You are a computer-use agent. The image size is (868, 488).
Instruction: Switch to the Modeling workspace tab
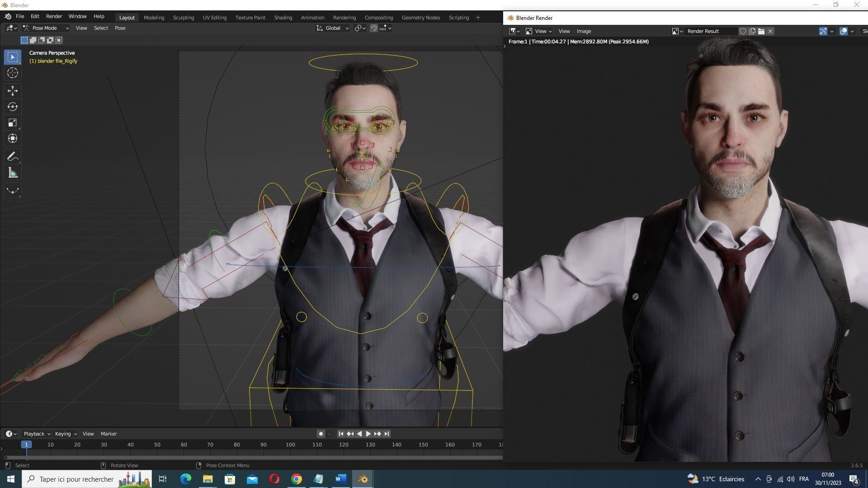click(154, 18)
